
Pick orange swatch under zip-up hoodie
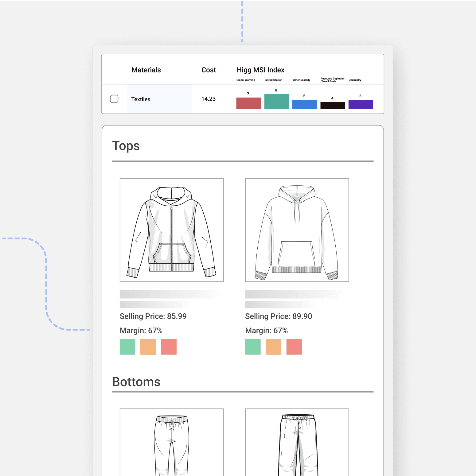click(148, 347)
